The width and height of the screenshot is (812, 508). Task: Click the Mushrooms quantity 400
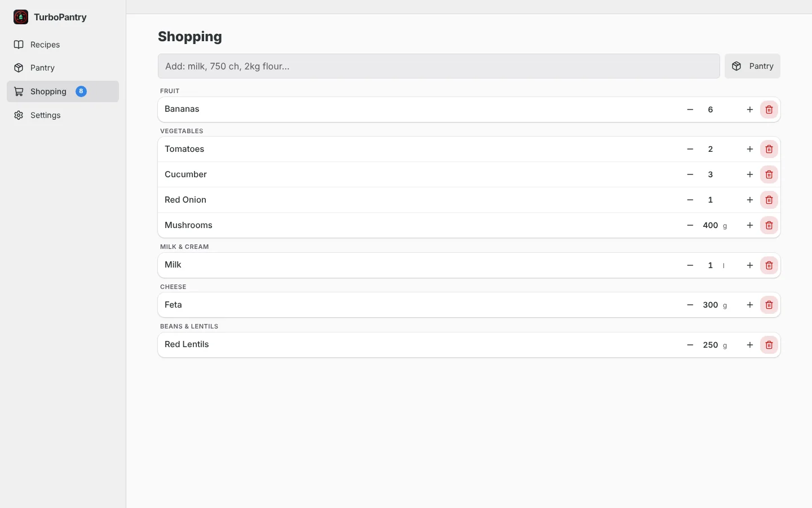(x=710, y=225)
